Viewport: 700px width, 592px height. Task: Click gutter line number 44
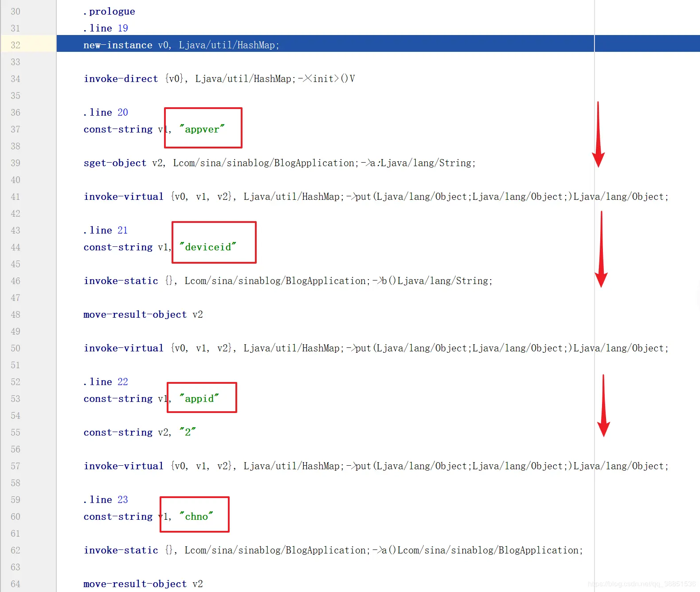16,247
